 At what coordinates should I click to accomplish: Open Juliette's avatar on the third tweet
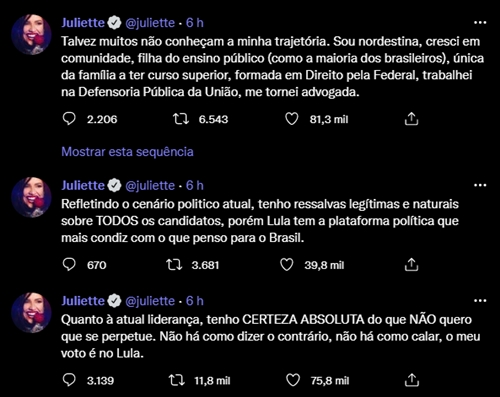[x=31, y=312]
